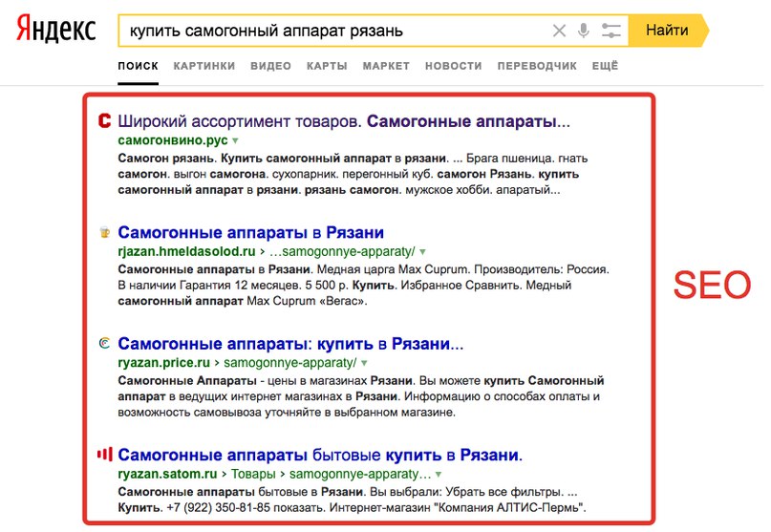Open result Самогонные аппараты бытовые купить в Рязани
Screen dimensions: 771x532
(320, 455)
